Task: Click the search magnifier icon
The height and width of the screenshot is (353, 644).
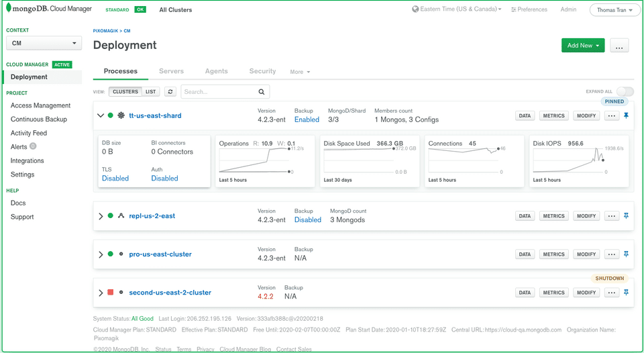Action: click(262, 92)
